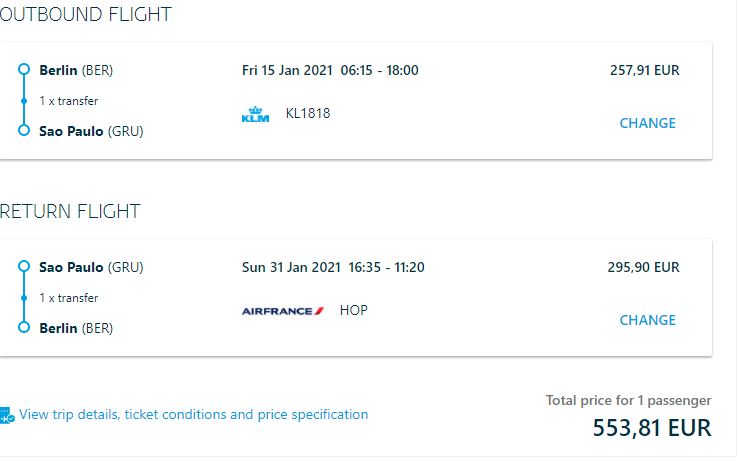Change the return flight
The height and width of the screenshot is (462, 739).
(x=648, y=321)
